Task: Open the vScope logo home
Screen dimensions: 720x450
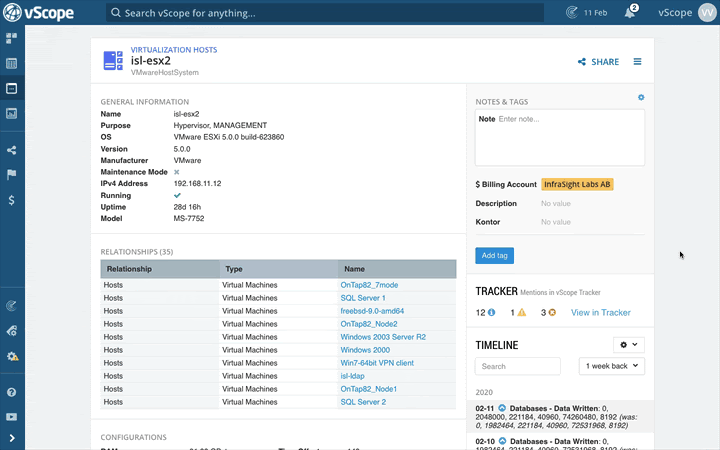Action: click(39, 12)
